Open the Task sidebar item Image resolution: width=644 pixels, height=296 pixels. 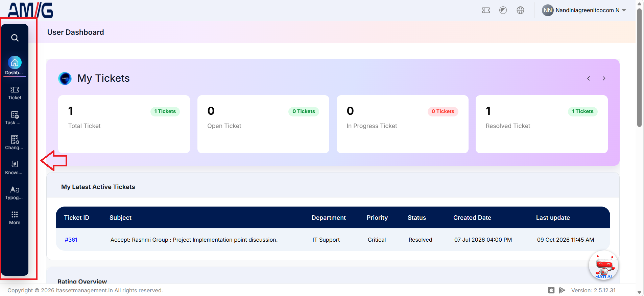pos(15,118)
